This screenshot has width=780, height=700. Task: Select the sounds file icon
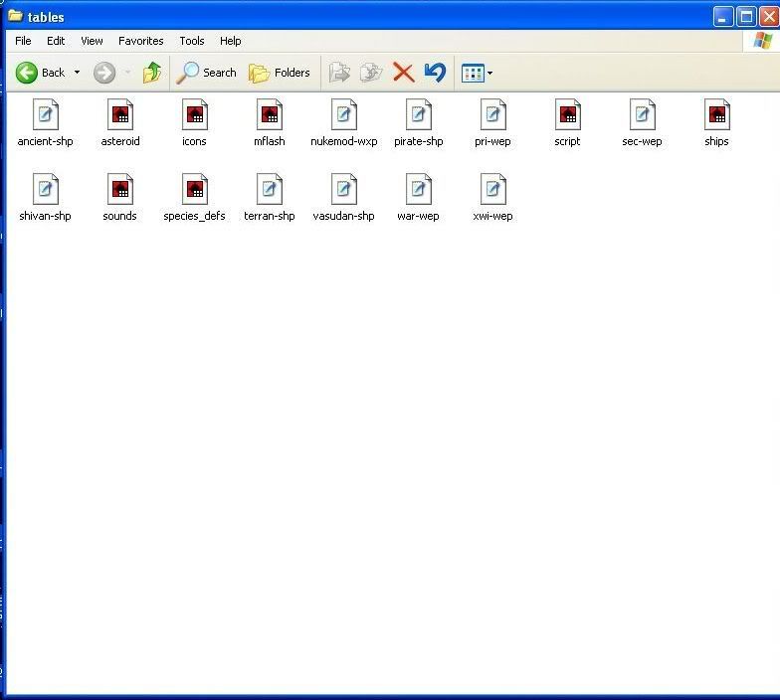[x=119, y=189]
